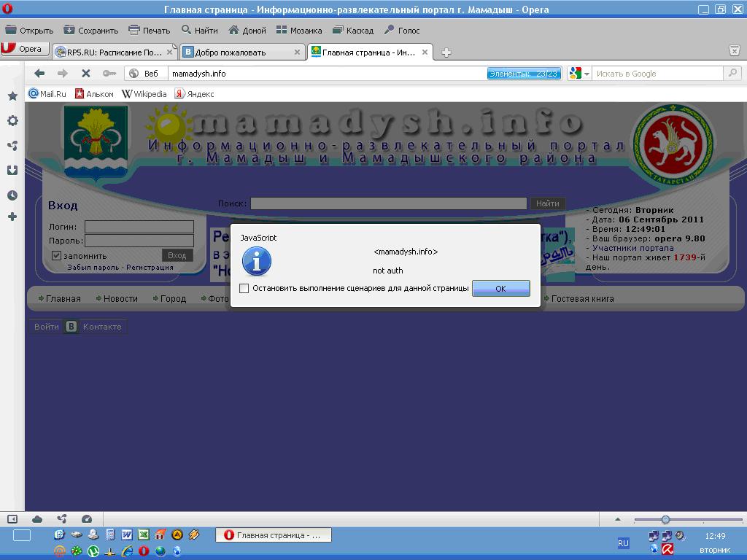Open the Bookmarks star panel in sidebar
The width and height of the screenshot is (747, 560).
[12, 96]
